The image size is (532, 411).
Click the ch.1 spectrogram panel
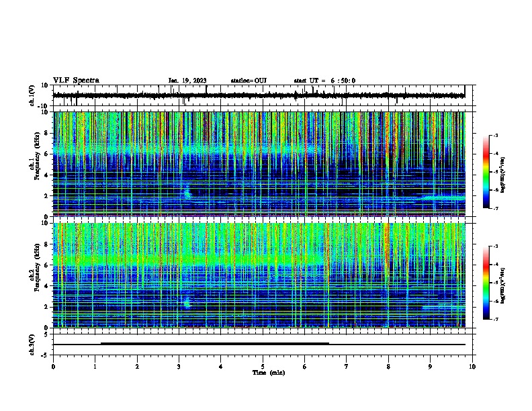[x=259, y=164]
